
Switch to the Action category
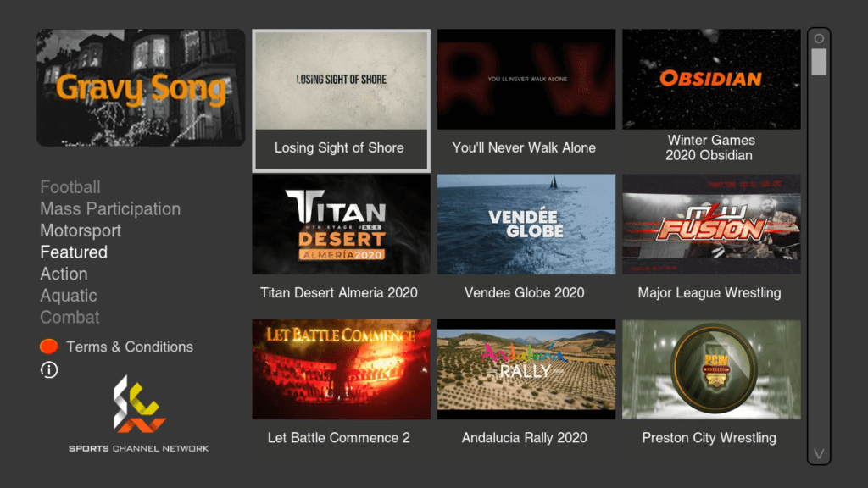tap(64, 274)
